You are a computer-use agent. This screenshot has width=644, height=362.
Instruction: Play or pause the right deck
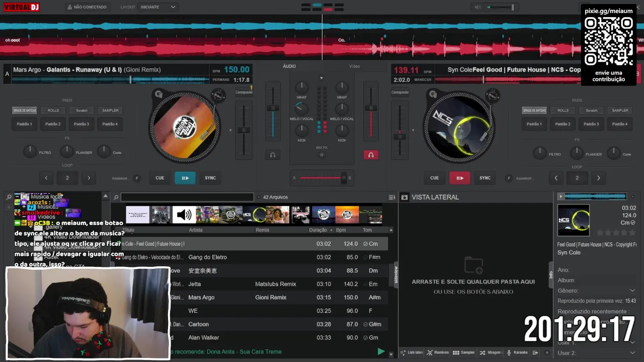(x=460, y=177)
